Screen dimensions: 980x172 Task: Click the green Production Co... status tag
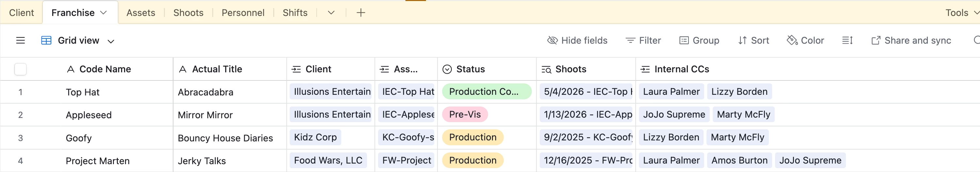coord(486,92)
